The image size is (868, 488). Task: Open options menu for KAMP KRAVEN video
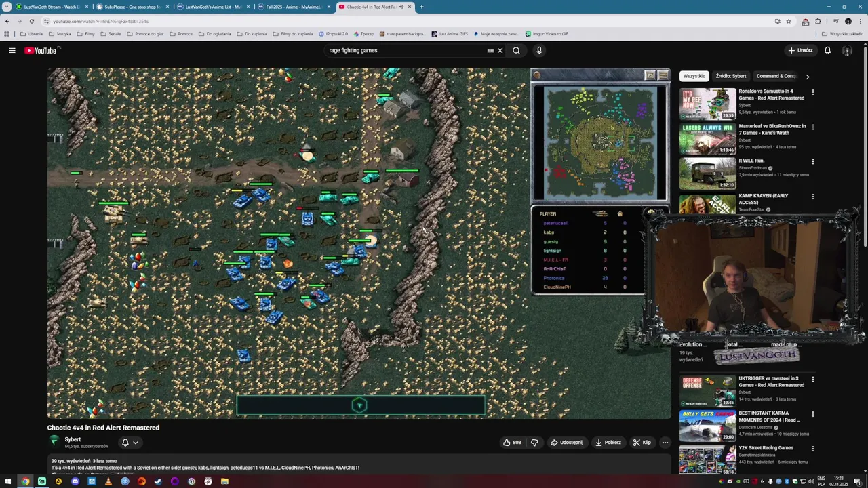[x=812, y=197]
